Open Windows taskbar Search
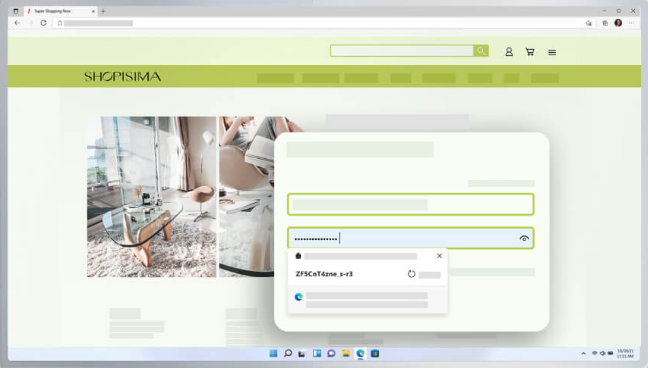 coord(288,354)
